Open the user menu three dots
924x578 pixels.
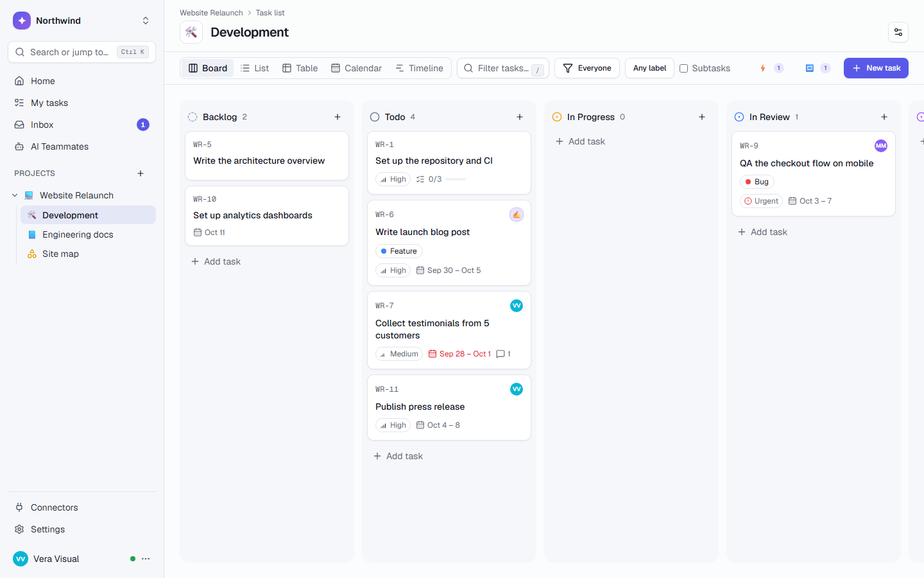click(x=146, y=559)
